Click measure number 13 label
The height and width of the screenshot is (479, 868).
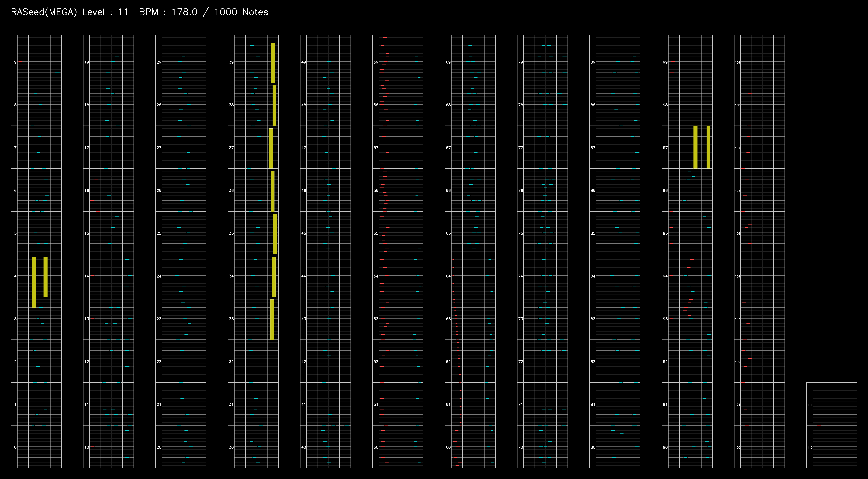click(87, 319)
